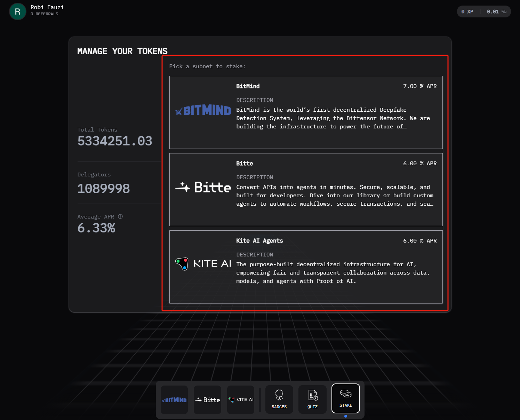520x420 pixels.
Task: Choose the Kite AI Agents subnet card
Action: (x=306, y=267)
